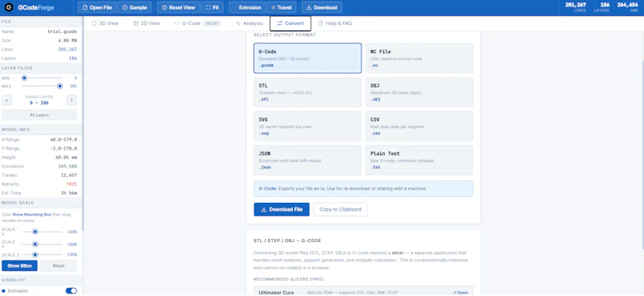Switch to the 2D View tab

[x=147, y=23]
